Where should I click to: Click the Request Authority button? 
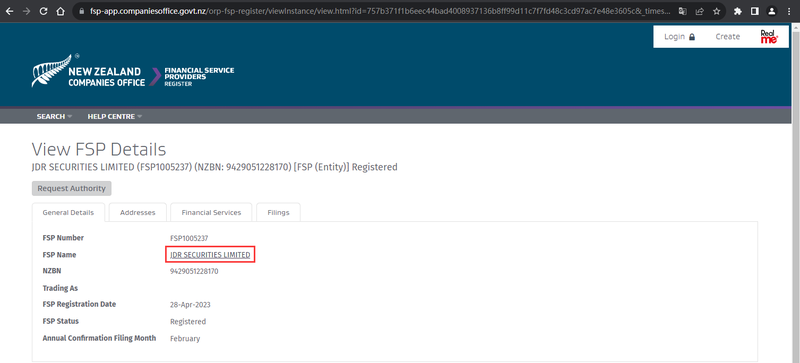pyautogui.click(x=71, y=188)
